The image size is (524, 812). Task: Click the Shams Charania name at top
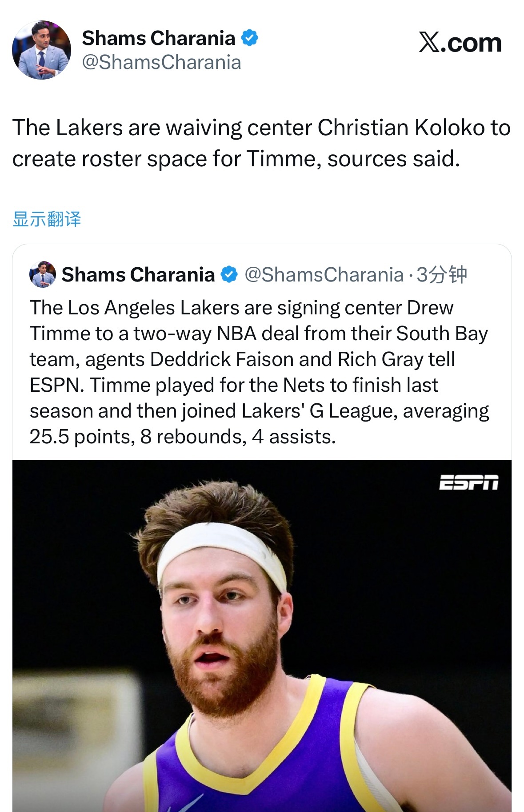[159, 38]
